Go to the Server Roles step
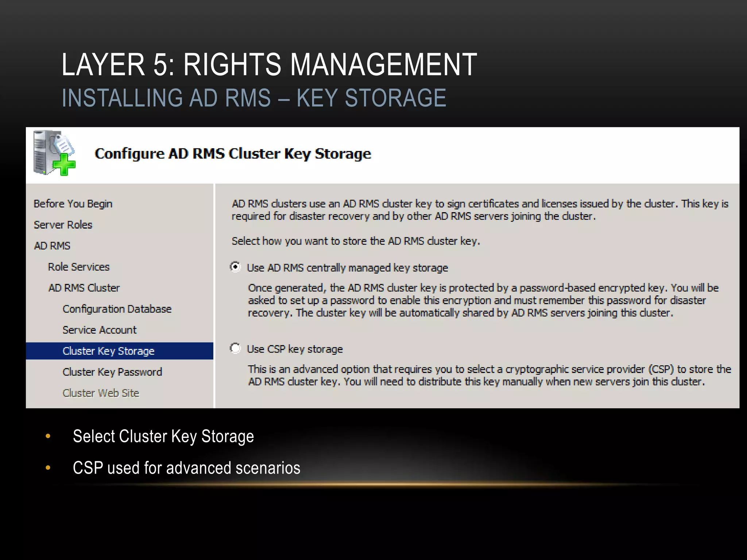This screenshot has height=560, width=747. click(x=63, y=225)
